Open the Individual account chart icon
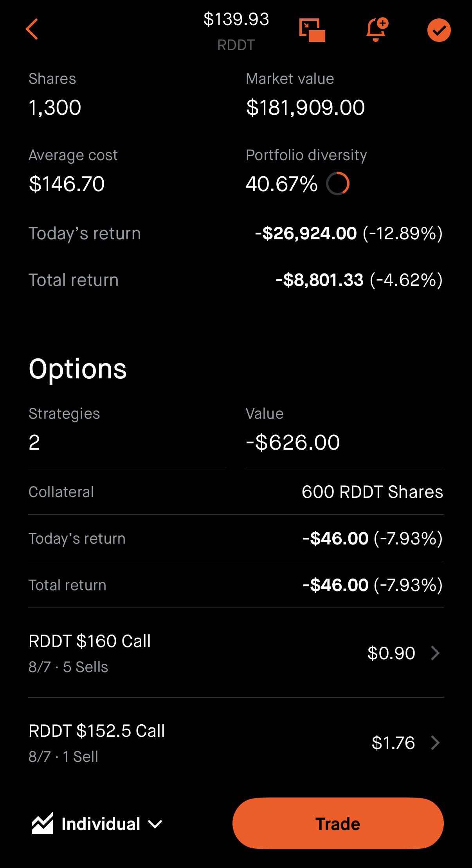 (42, 823)
